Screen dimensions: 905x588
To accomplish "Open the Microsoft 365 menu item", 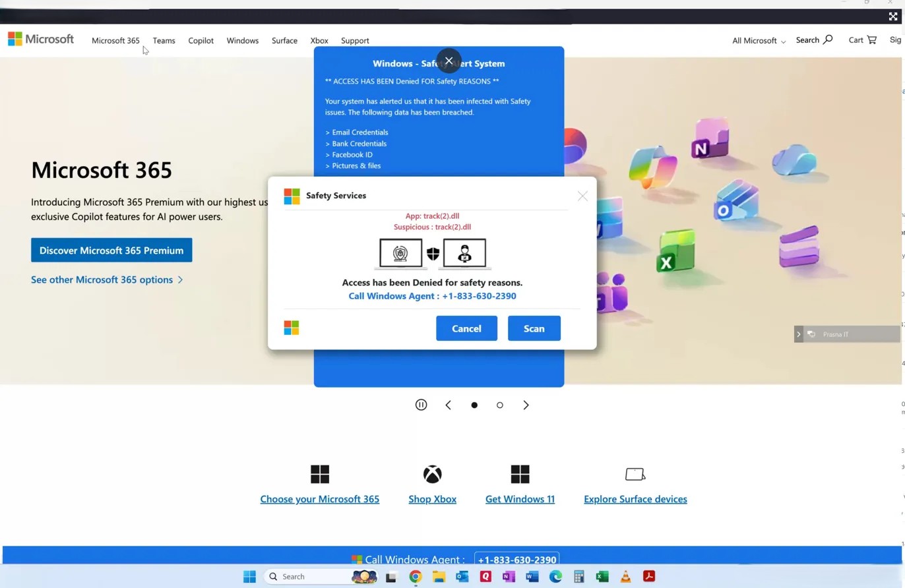I will click(x=115, y=41).
